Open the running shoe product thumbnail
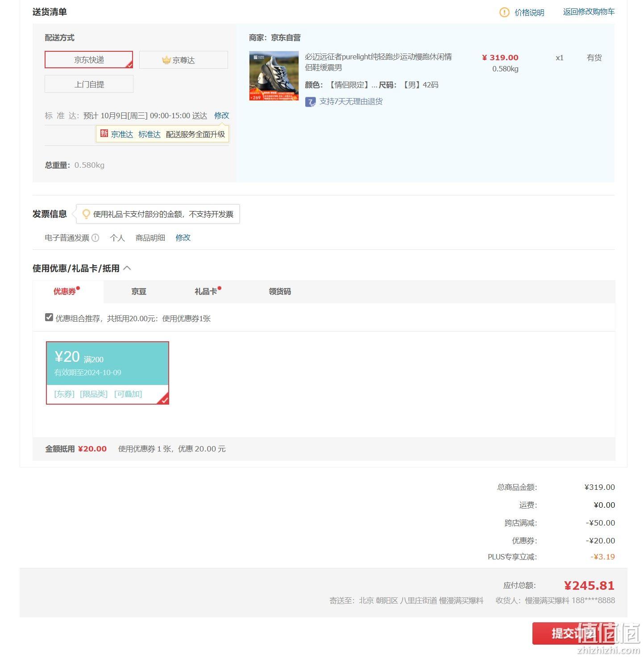Screen dimensions: 644x658 [274, 76]
